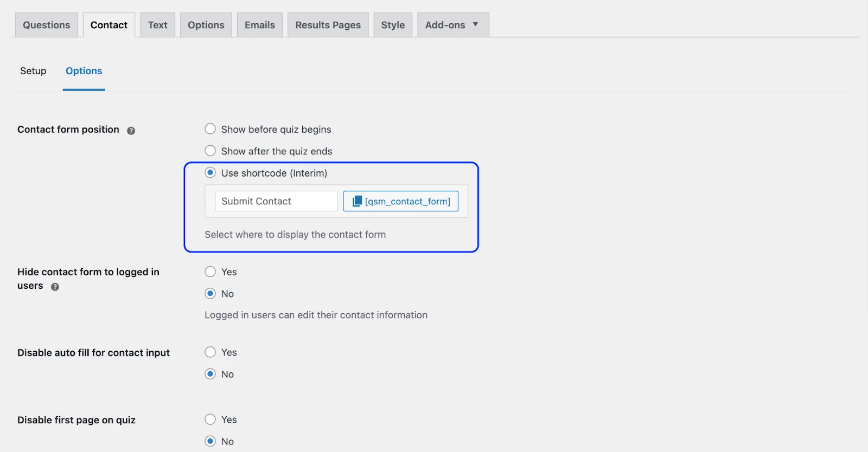The height and width of the screenshot is (452, 868).
Task: Open the Results Pages tab
Action: [x=328, y=25]
